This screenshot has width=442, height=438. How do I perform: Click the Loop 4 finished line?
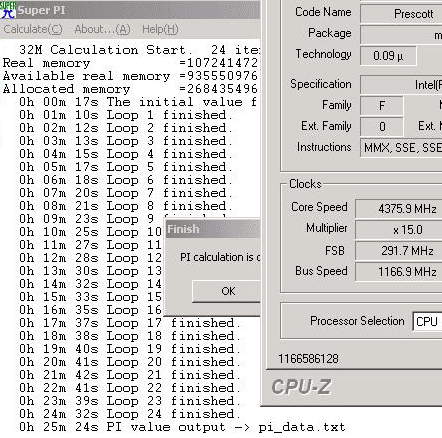point(126,154)
